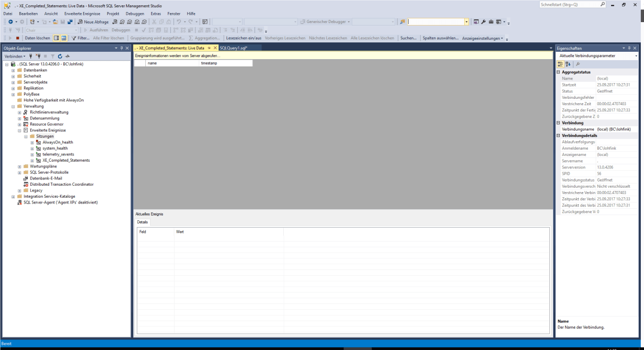Screen dimensions: 644x350
Task: Open the Extras menu
Action: pos(156,14)
